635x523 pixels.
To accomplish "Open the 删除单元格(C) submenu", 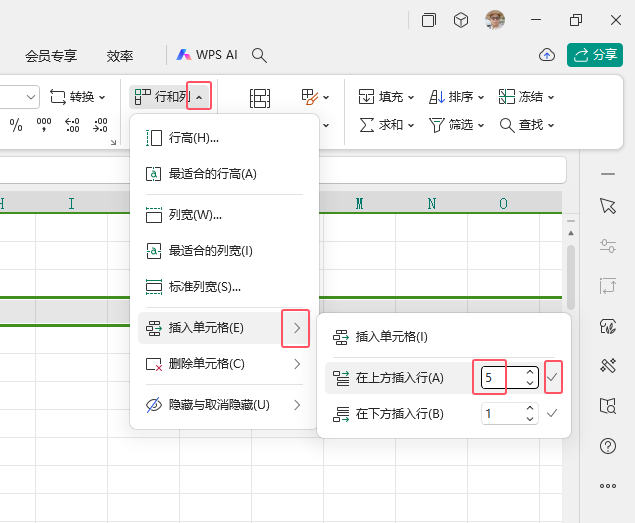I will point(224,364).
